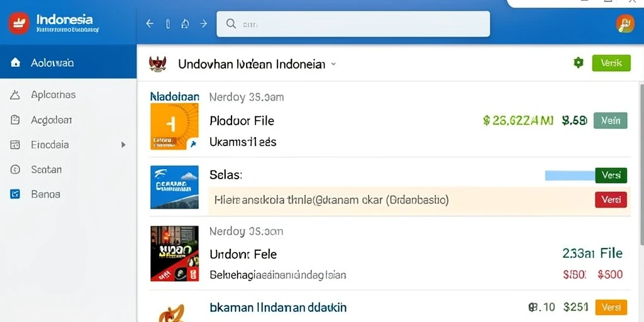
Task: Click the Ploduor File title
Action: point(241,121)
